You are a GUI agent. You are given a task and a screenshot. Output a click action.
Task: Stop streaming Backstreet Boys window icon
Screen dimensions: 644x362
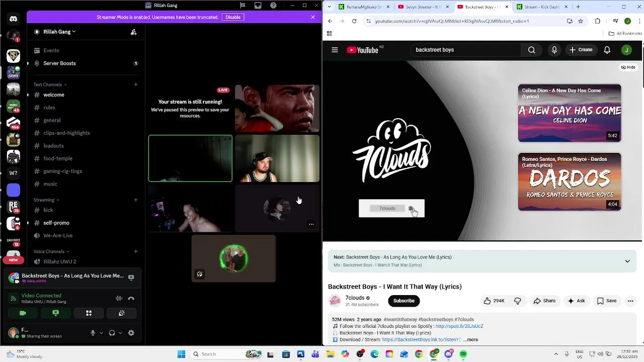click(x=131, y=277)
